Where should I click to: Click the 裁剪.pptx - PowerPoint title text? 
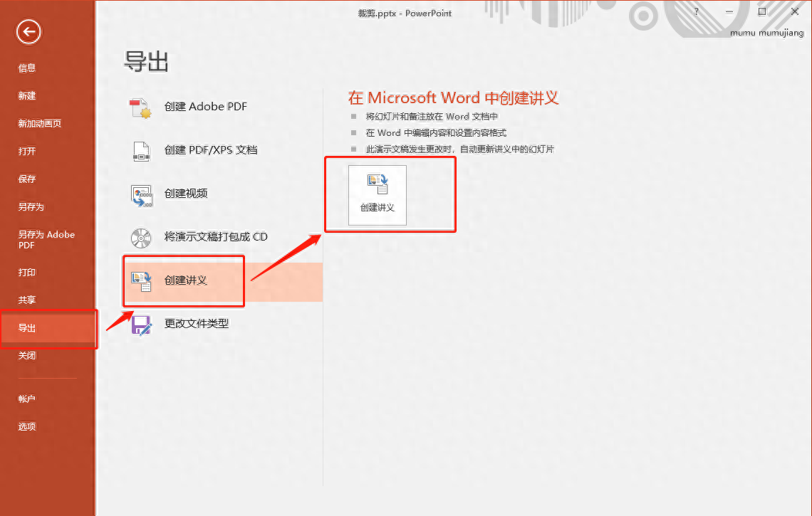pyautogui.click(x=405, y=14)
